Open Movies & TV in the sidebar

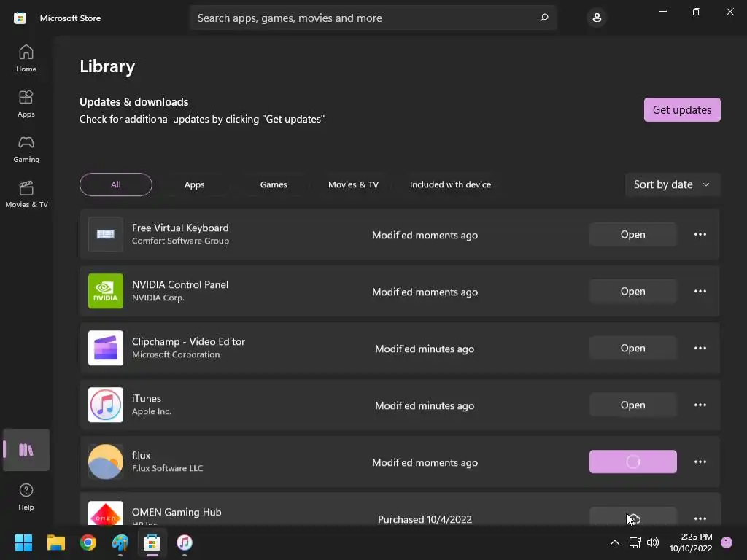(26, 194)
